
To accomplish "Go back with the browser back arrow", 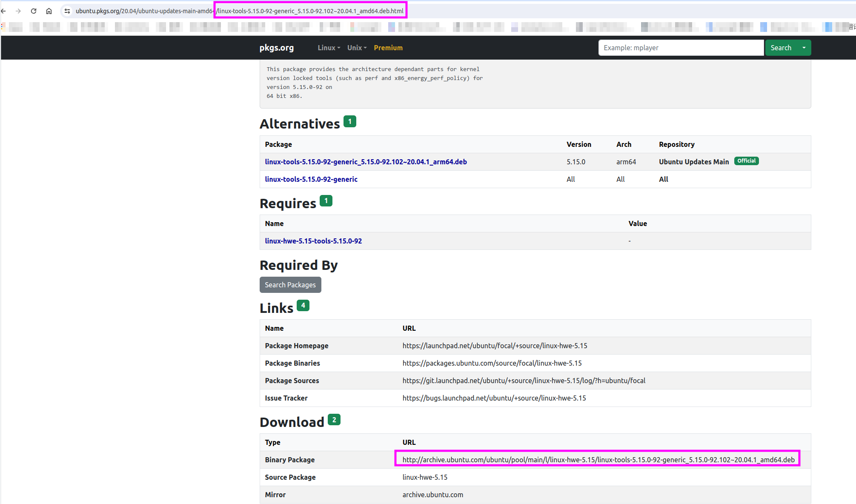I will point(3,11).
